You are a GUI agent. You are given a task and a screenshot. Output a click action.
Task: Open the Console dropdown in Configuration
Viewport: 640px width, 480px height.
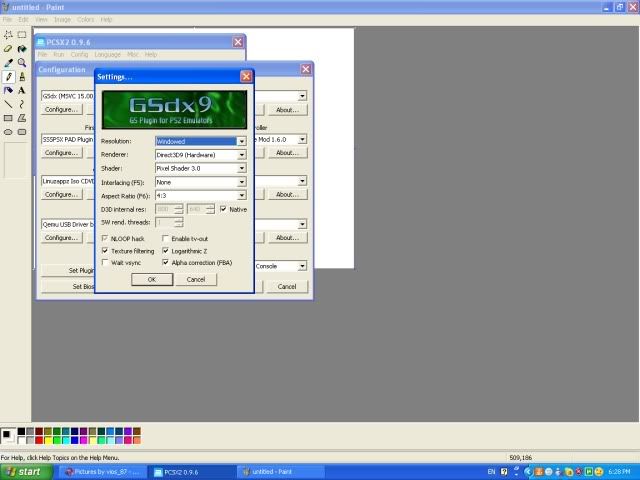pos(302,266)
